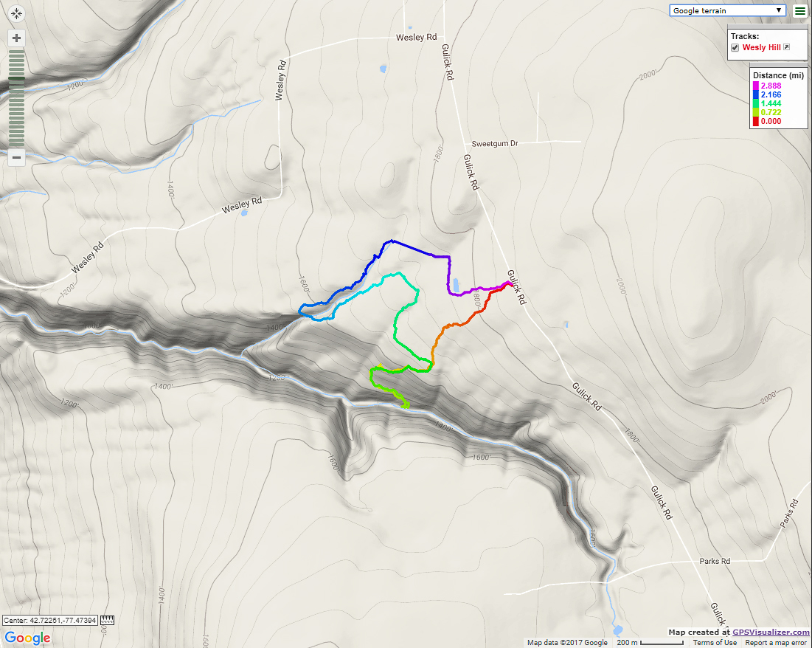Open the Terms of Use link
The width and height of the screenshot is (812, 648).
[x=715, y=642]
